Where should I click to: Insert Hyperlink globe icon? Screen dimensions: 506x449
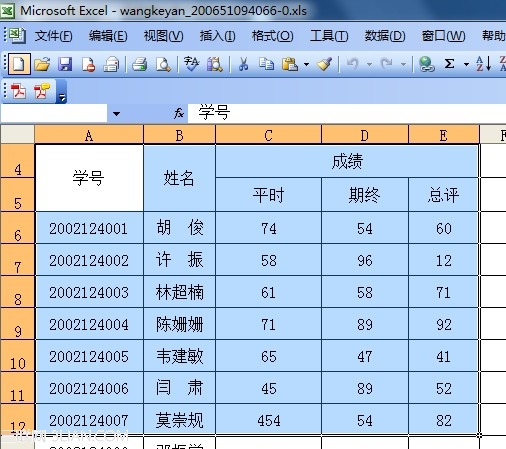pyautogui.click(x=426, y=64)
